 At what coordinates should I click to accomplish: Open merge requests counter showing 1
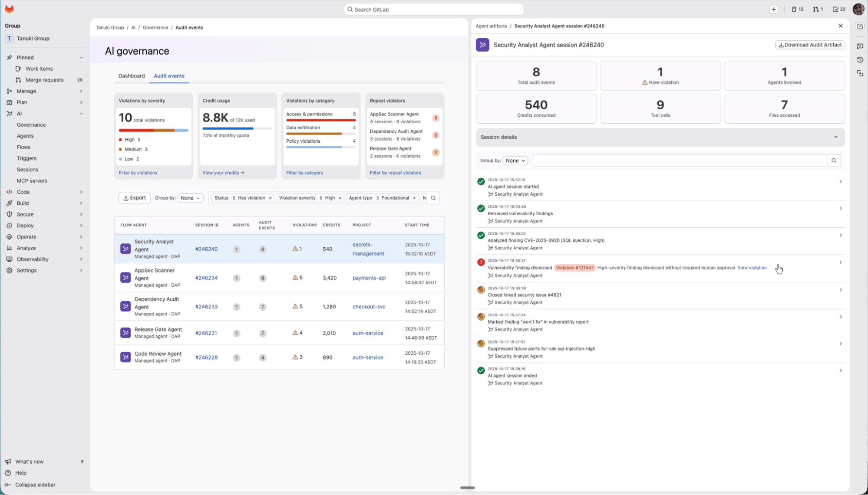click(818, 9)
